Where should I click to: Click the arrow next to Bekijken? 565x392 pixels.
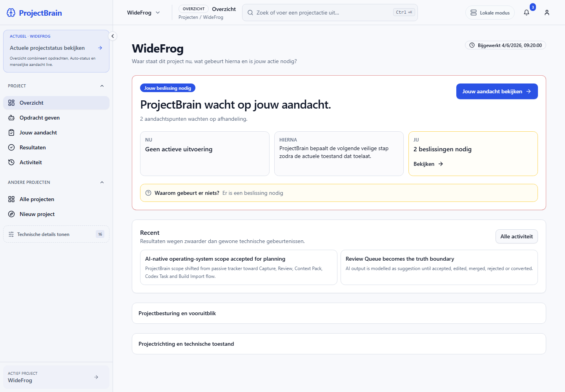(441, 164)
